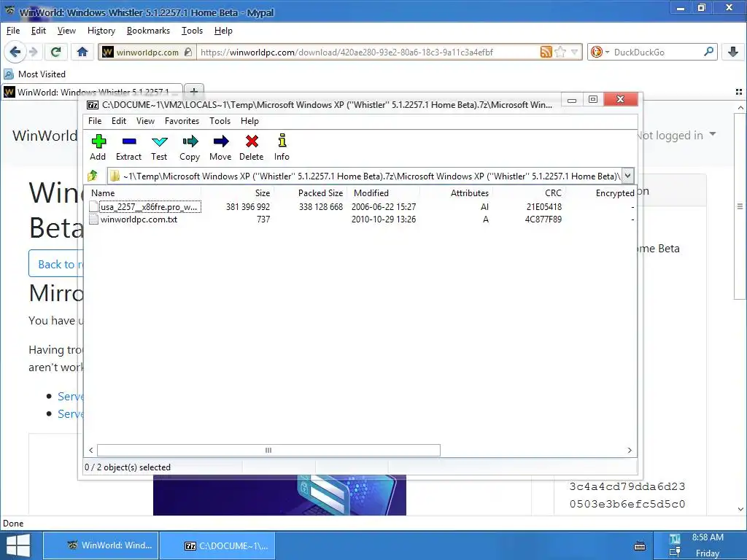Click the site identity lock icon

(188, 52)
